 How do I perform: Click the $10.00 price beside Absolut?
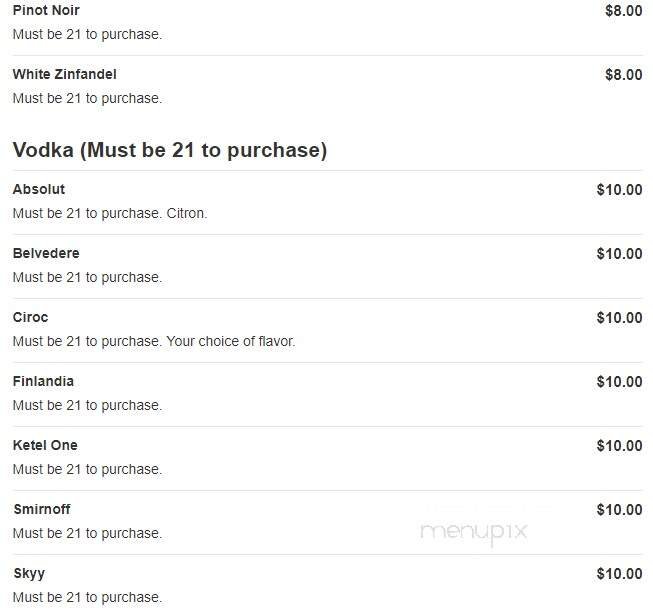[x=619, y=189]
